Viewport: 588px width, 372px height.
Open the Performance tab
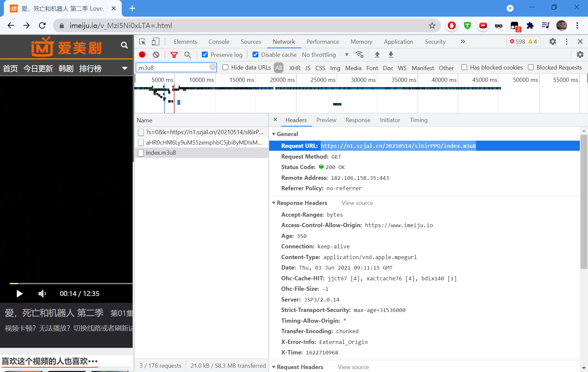tap(323, 42)
